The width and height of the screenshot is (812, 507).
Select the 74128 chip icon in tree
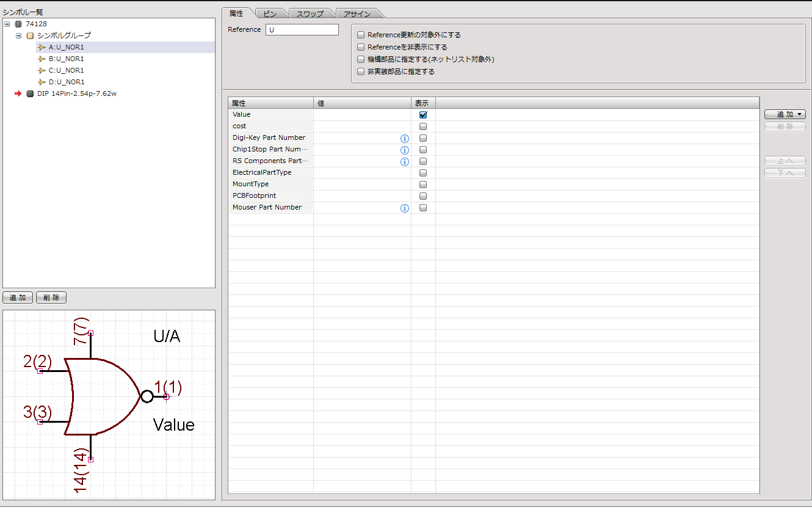tap(18, 24)
